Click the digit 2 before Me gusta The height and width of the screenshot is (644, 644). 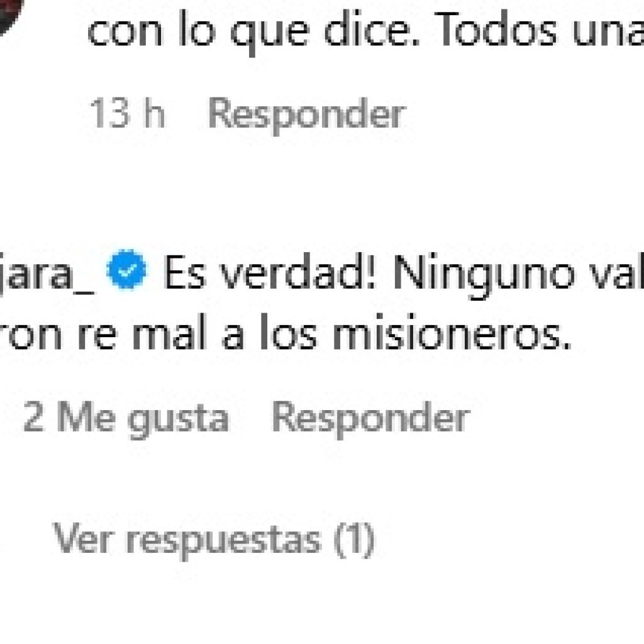pyautogui.click(x=33, y=417)
